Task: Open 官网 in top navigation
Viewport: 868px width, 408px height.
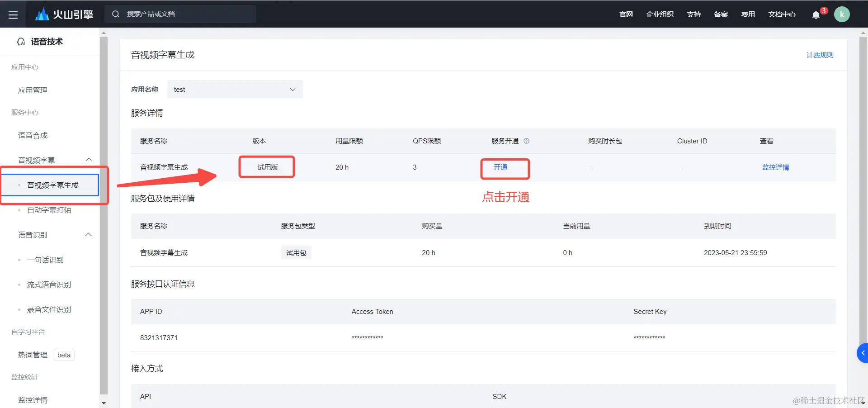Action: pyautogui.click(x=626, y=14)
